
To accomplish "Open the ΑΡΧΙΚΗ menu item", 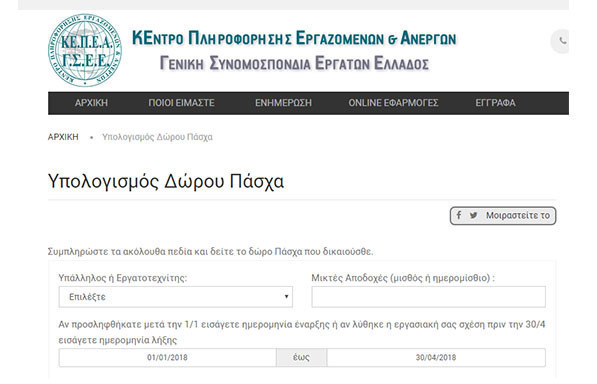I will pyautogui.click(x=91, y=103).
